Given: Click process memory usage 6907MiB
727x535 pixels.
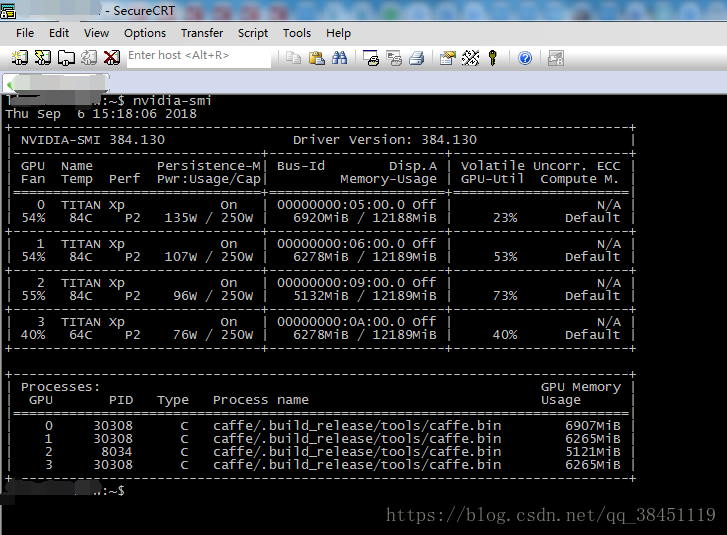Looking at the screenshot, I should coord(593,426).
